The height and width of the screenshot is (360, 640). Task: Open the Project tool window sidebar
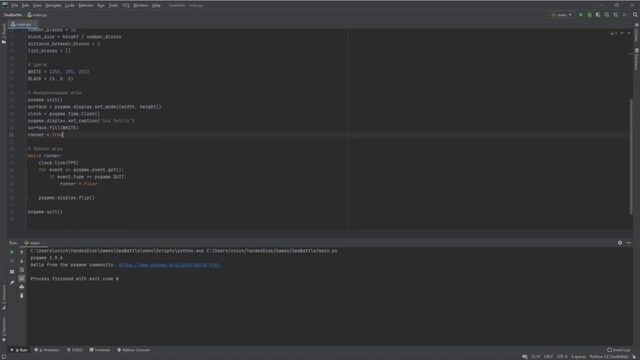[x=4, y=34]
